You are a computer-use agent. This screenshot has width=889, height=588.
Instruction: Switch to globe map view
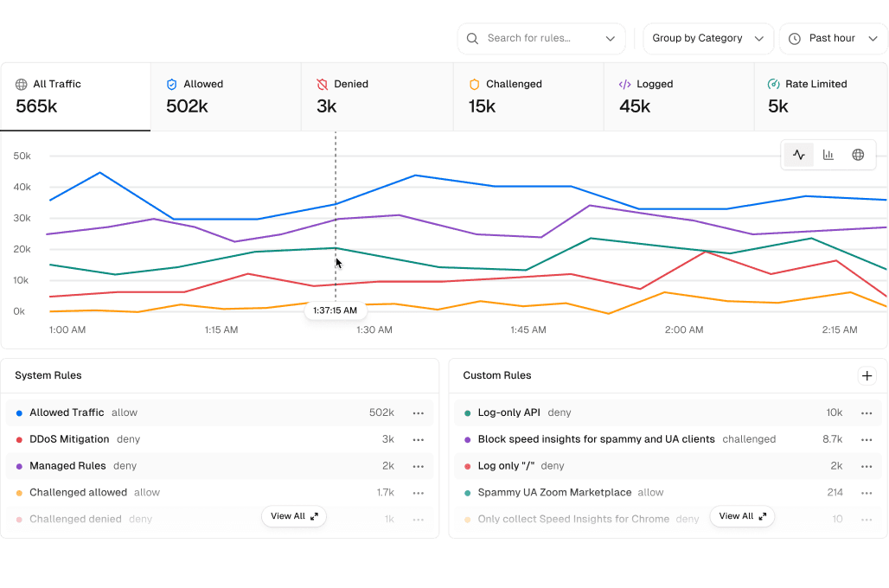[858, 155]
